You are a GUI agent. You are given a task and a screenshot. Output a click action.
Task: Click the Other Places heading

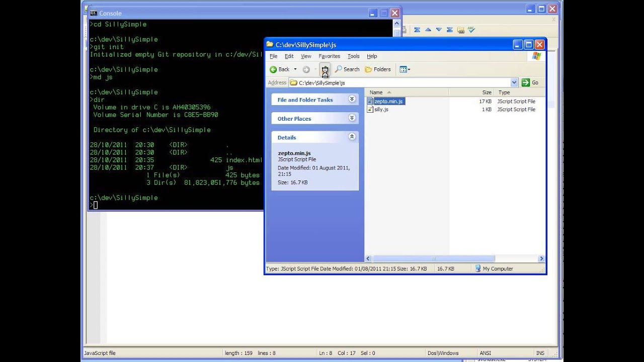click(x=294, y=119)
